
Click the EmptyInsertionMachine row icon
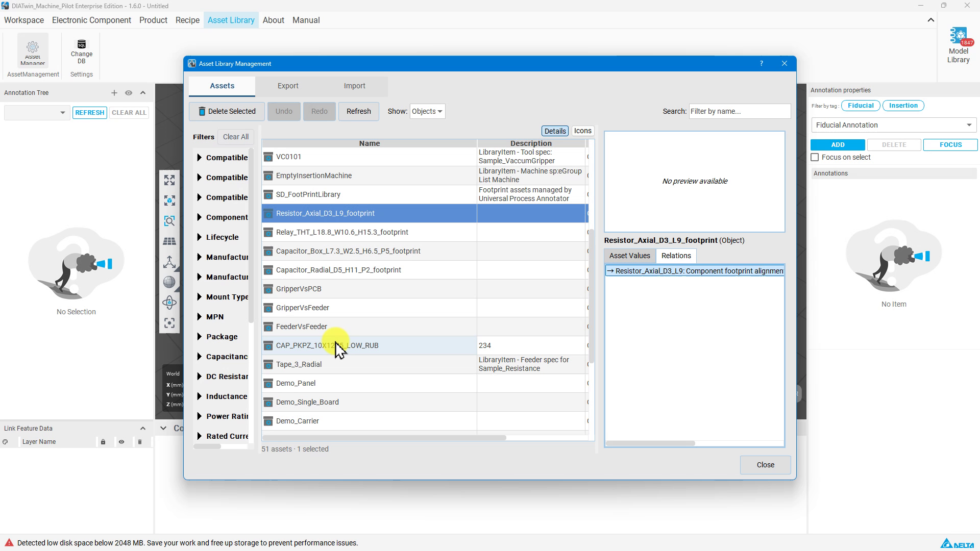268,176
